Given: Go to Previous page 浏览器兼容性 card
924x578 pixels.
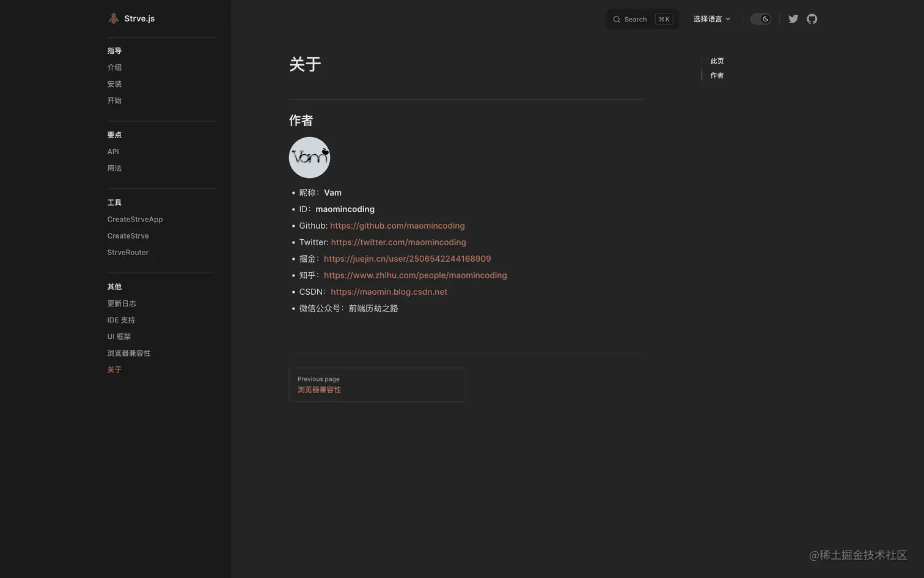Looking at the screenshot, I should tap(377, 385).
